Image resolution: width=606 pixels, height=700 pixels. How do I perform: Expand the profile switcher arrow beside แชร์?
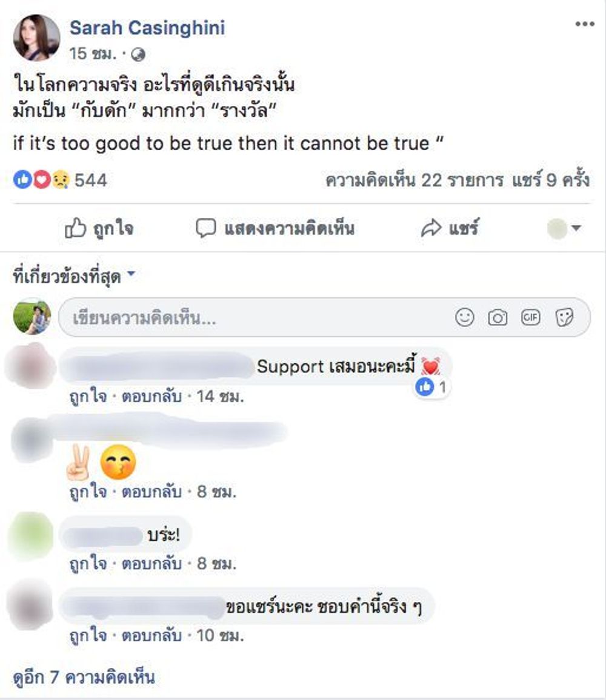[x=576, y=228]
